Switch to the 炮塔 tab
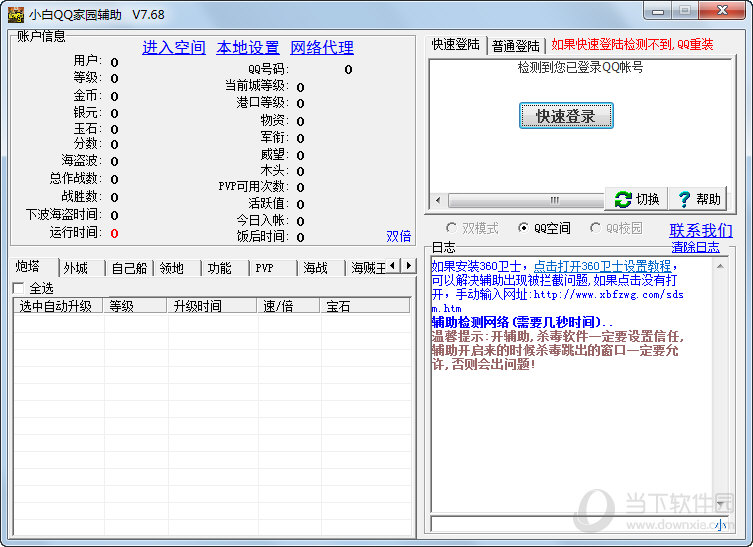 click(x=34, y=267)
